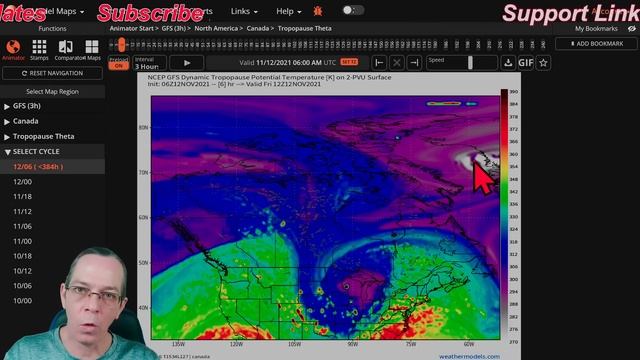
Task: Click the bug report icon
Action: pos(318,11)
